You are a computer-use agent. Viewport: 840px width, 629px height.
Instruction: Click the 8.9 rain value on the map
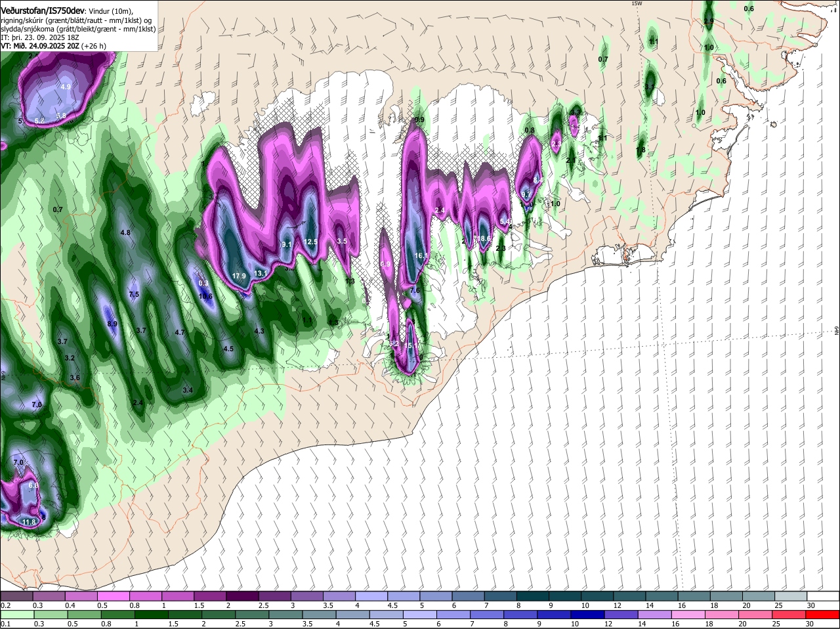[112, 324]
